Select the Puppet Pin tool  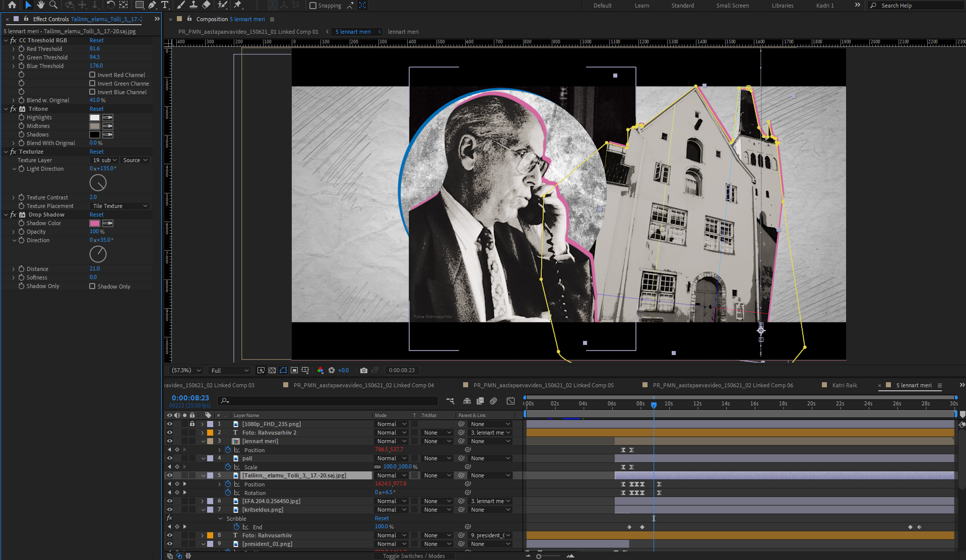238,5
